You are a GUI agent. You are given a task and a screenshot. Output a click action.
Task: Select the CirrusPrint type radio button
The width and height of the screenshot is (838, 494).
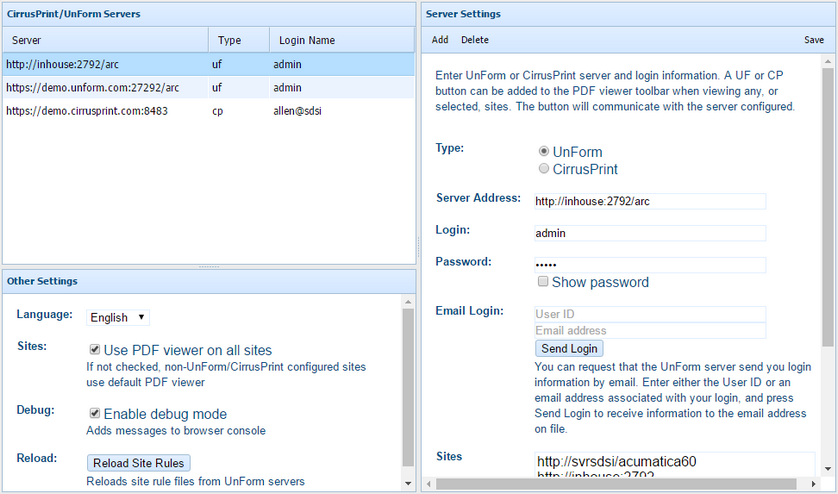coord(544,169)
